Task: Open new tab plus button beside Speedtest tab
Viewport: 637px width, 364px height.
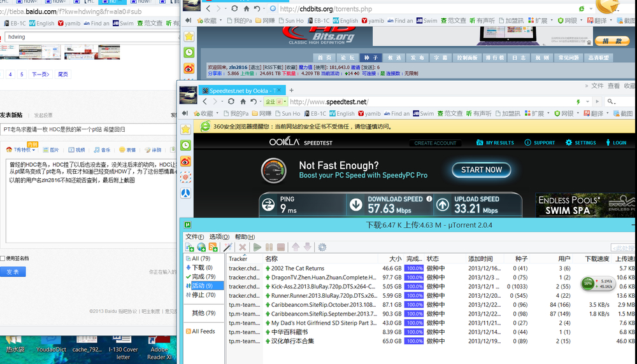Action: 291,90
